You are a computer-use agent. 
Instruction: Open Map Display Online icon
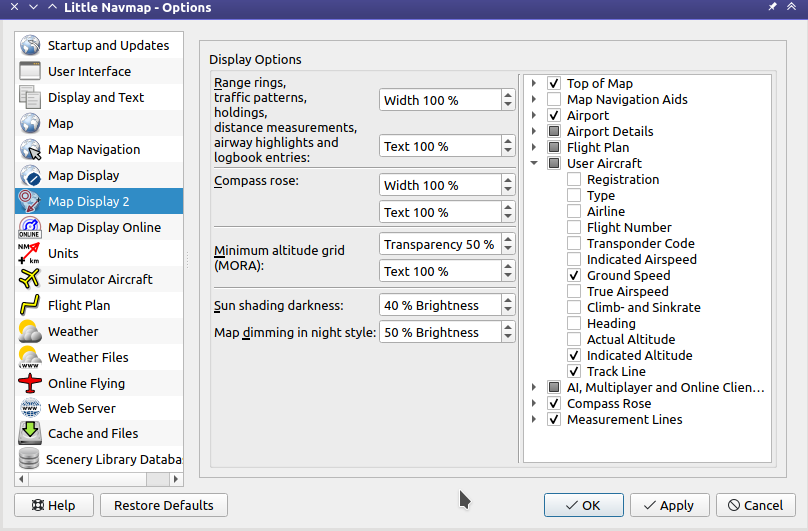(x=30, y=227)
